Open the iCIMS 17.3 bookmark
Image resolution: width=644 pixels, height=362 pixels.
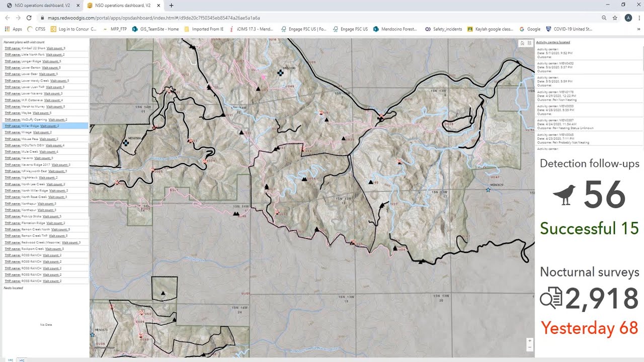pos(251,29)
